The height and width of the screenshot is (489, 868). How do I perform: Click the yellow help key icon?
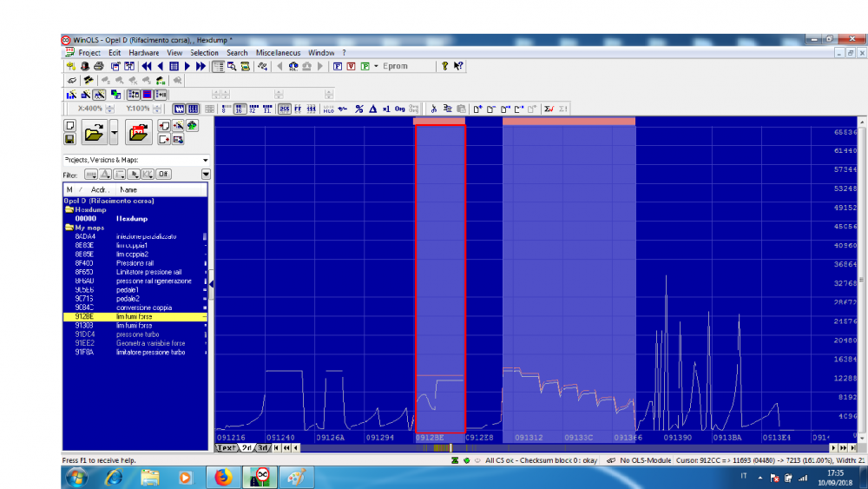[444, 66]
